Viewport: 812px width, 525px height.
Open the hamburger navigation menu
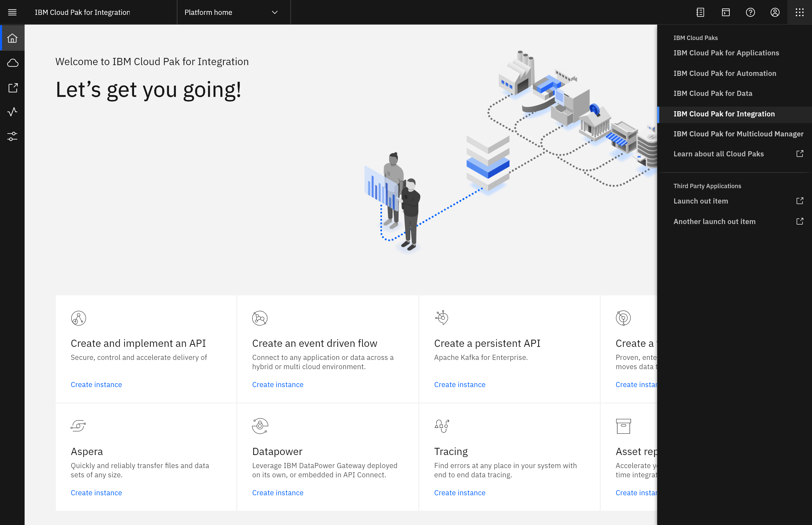(x=12, y=12)
